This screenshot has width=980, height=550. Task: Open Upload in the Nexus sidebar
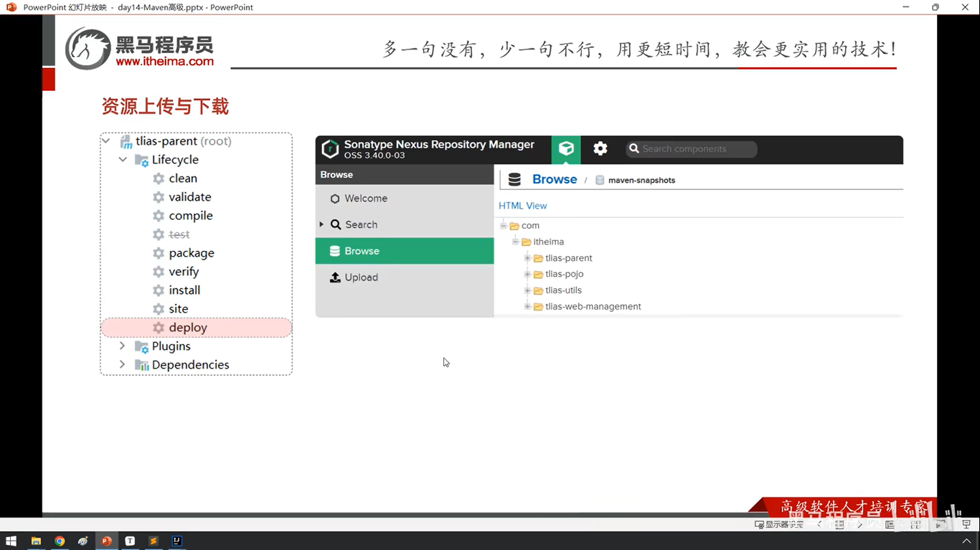405,278
